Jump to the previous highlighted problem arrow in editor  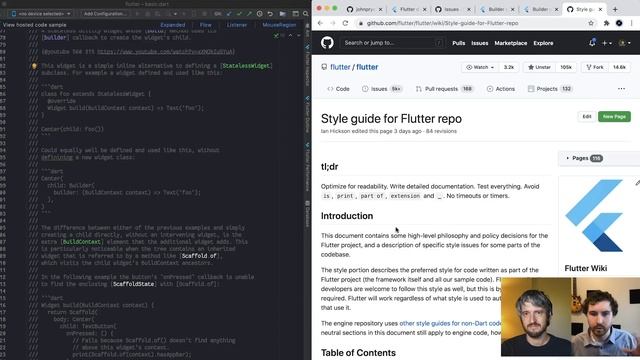click(x=290, y=36)
